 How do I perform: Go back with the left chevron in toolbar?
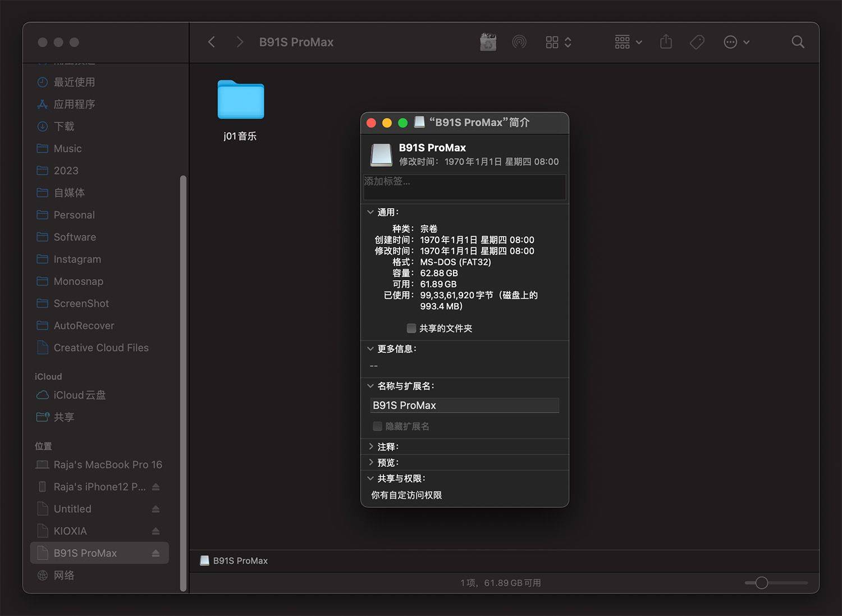point(212,42)
